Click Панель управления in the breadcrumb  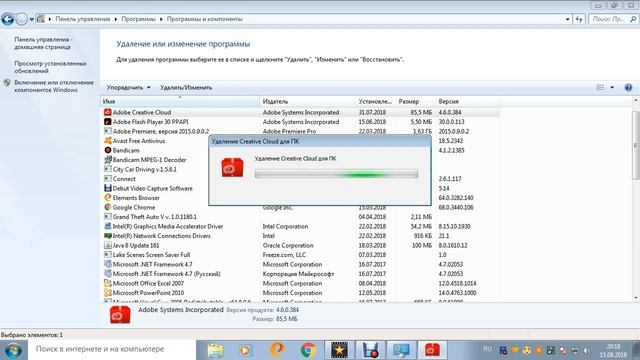[82, 19]
